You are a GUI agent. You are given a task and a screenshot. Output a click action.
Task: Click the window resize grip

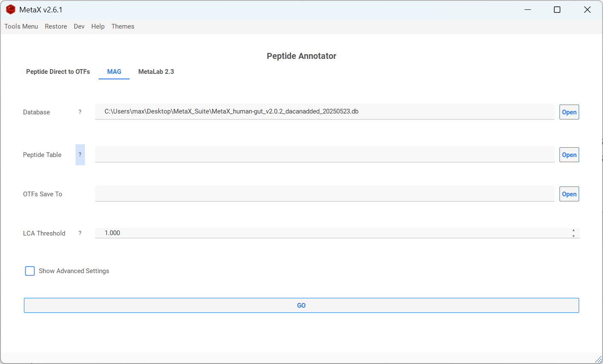coord(598,360)
